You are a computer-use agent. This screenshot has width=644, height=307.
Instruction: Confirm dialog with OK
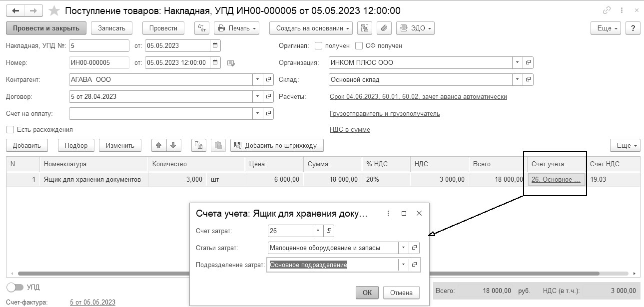[367, 293]
